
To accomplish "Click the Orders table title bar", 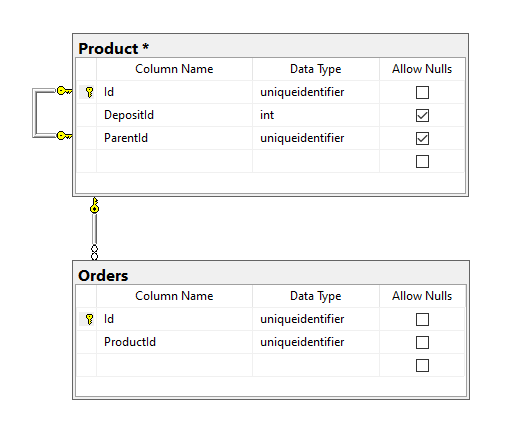I will tap(271, 273).
